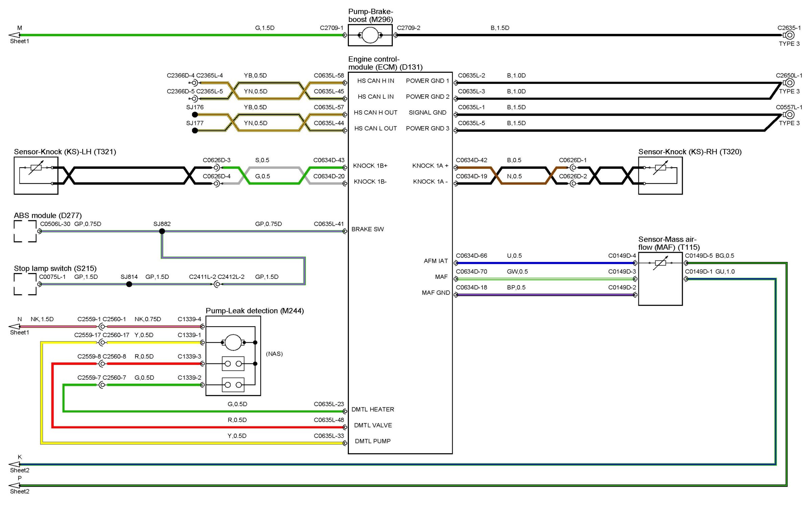Click the BRAKE SW pin label on ECM
812x508 pixels.
click(367, 229)
